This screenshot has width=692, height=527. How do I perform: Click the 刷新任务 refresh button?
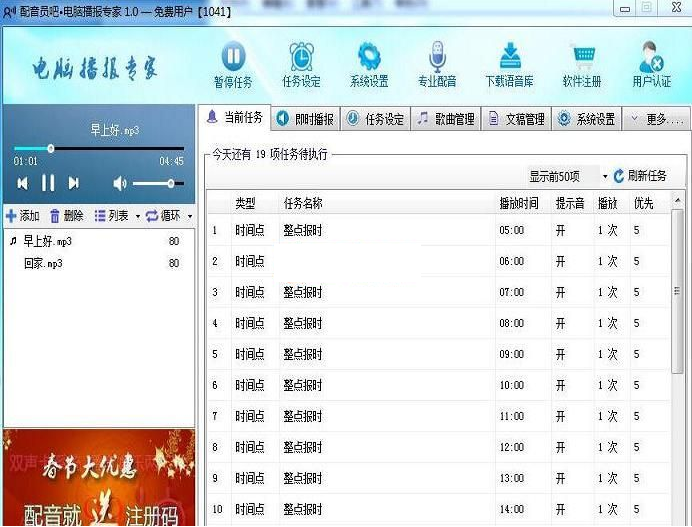(x=639, y=176)
